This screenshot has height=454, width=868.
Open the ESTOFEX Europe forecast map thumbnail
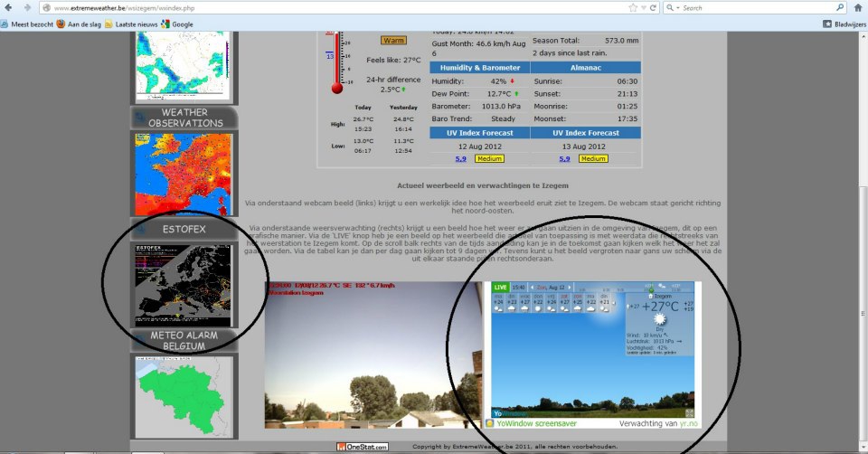coord(184,285)
